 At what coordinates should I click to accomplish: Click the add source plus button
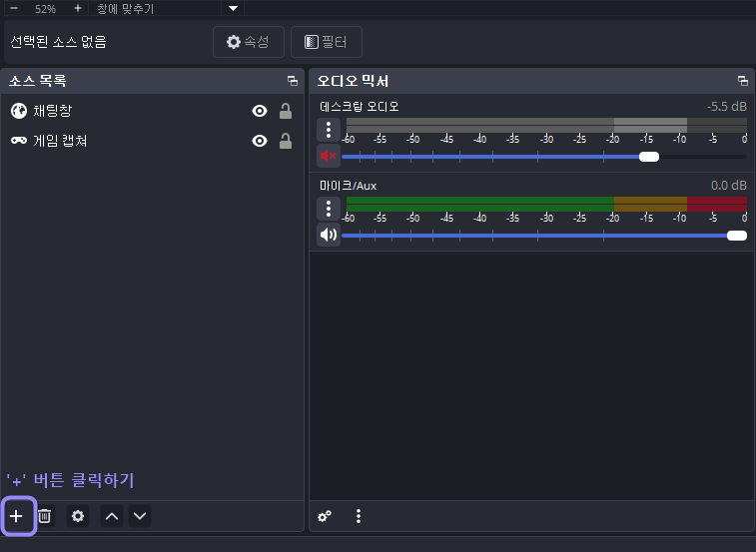click(16, 516)
